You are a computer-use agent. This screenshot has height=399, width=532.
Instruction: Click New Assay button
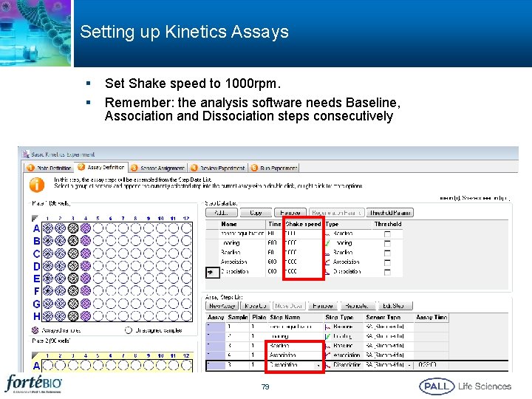[x=222, y=306]
